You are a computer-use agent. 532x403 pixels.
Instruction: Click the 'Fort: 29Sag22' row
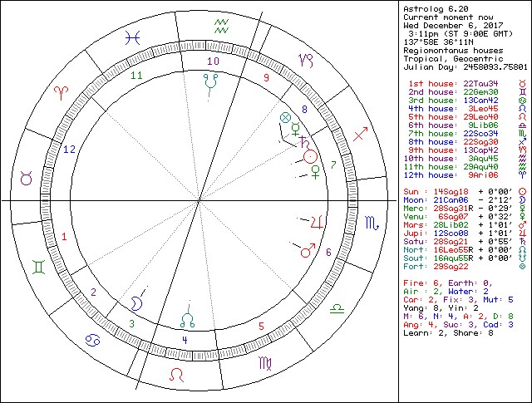(x=465, y=267)
